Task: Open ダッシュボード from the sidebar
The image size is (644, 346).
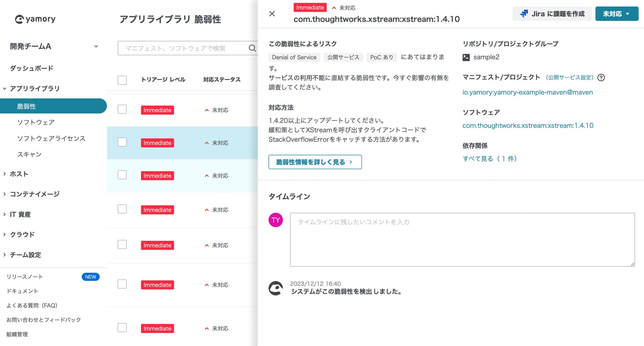Action: (31, 68)
